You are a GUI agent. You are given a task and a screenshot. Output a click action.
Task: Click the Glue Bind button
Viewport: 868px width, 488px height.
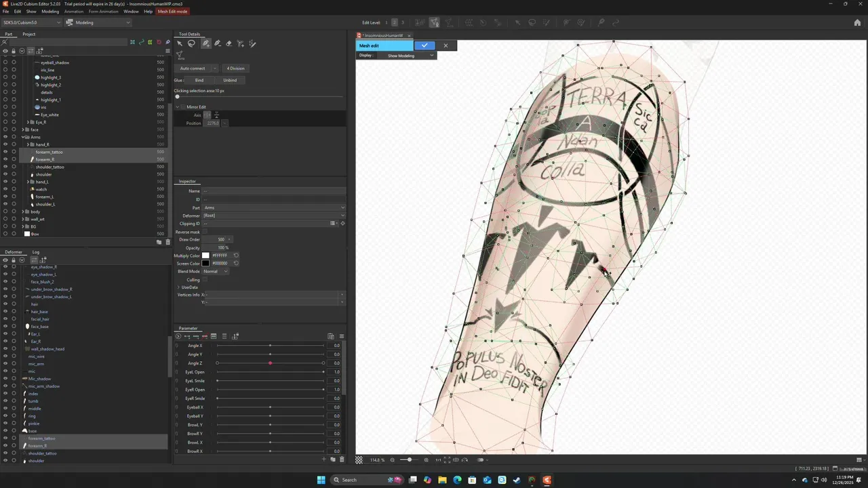pos(199,80)
